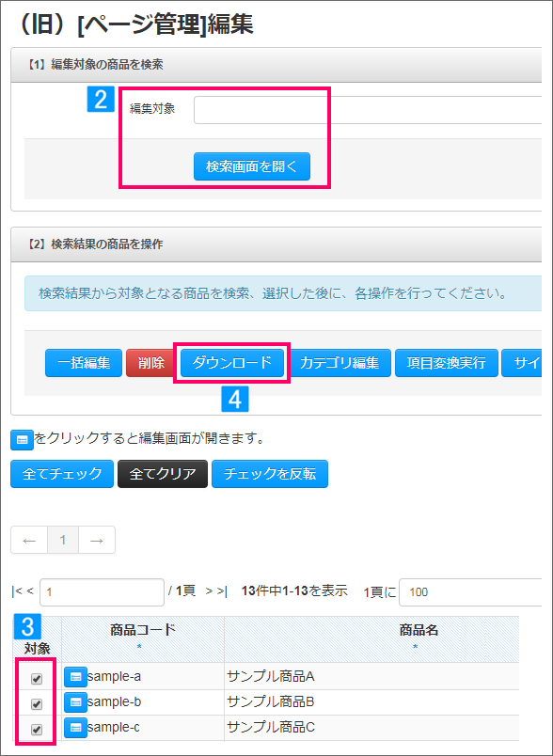Screen dimensions: 553x756
Task: Open カテゴリ編集
Action: 340,363
